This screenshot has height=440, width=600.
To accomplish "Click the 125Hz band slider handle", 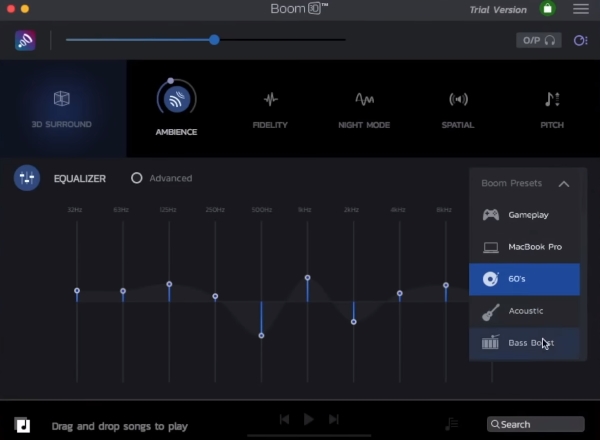I will [x=169, y=284].
